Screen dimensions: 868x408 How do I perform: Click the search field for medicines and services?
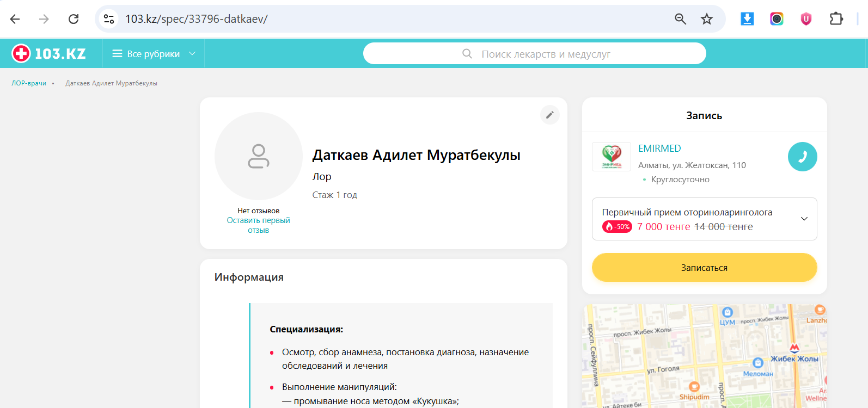(535, 54)
